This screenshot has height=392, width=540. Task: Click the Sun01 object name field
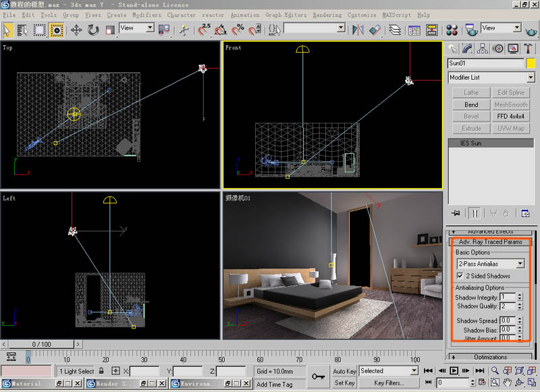485,63
